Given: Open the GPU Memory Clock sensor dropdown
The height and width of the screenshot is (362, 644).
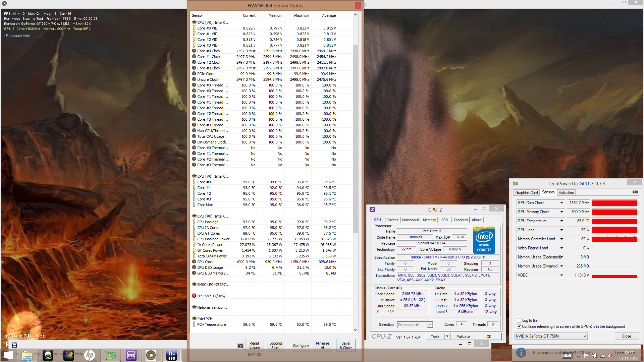Looking at the screenshot, I should [x=561, y=212].
